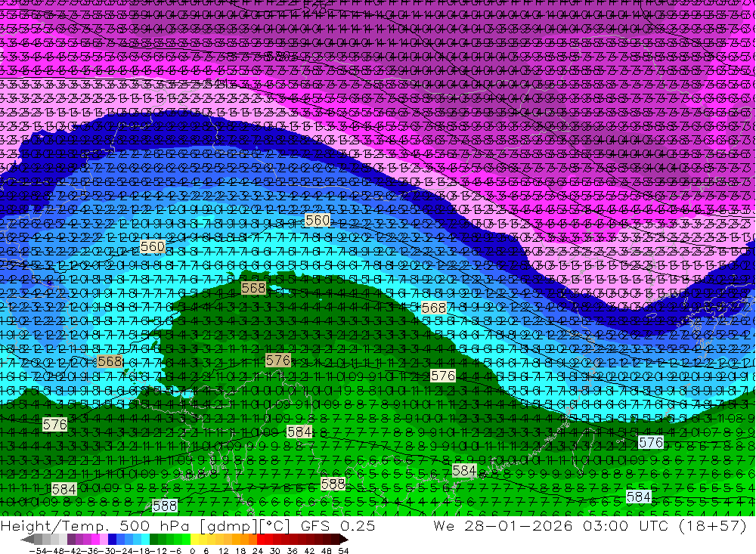Click the '03:00 UTC' valid time
This screenshot has height=554, width=756.
click(x=627, y=525)
